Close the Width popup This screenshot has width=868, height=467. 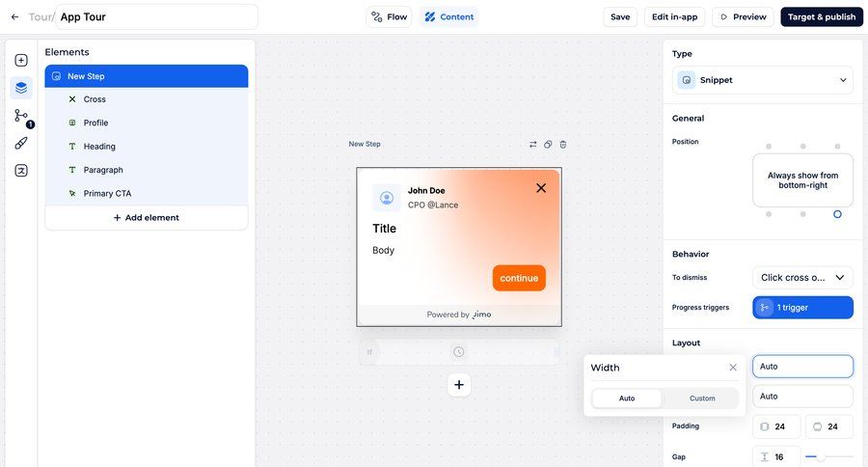coord(733,368)
